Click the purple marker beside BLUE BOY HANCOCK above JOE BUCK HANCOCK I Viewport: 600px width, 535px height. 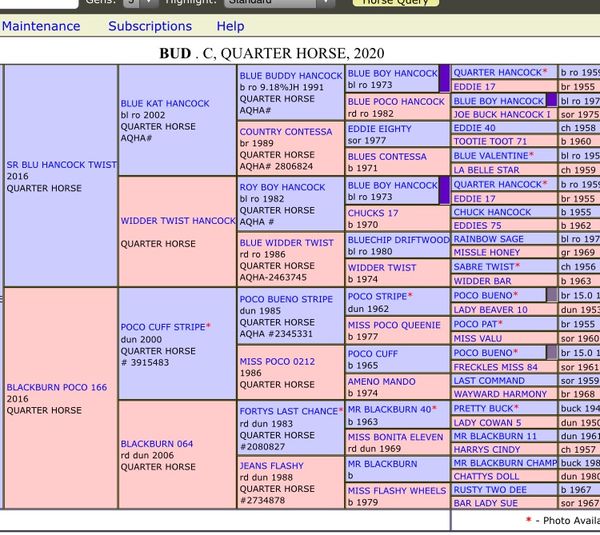click(x=551, y=100)
